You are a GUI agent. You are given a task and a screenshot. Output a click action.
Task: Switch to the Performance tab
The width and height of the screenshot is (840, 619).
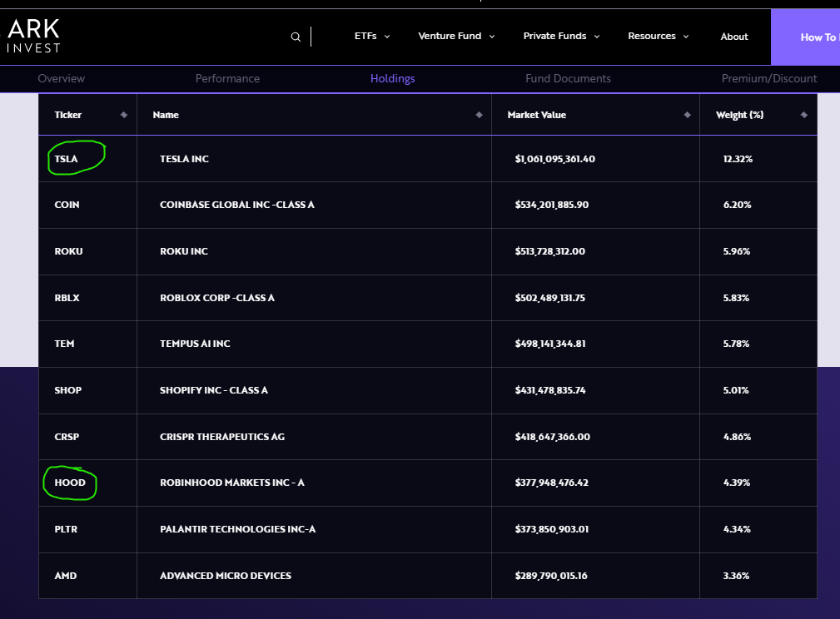(227, 78)
